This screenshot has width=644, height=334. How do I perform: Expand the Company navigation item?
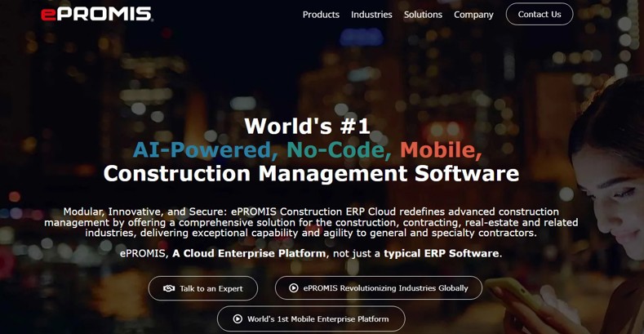(x=473, y=15)
